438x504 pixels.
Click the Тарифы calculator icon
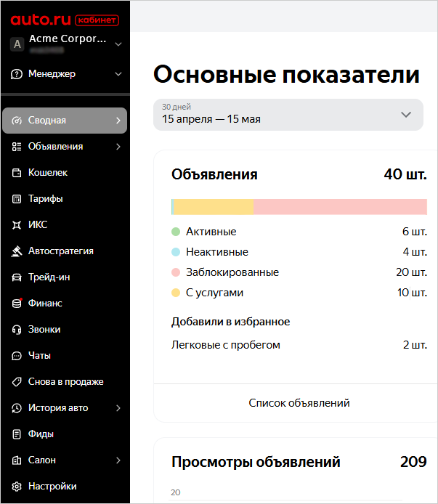[x=17, y=199]
